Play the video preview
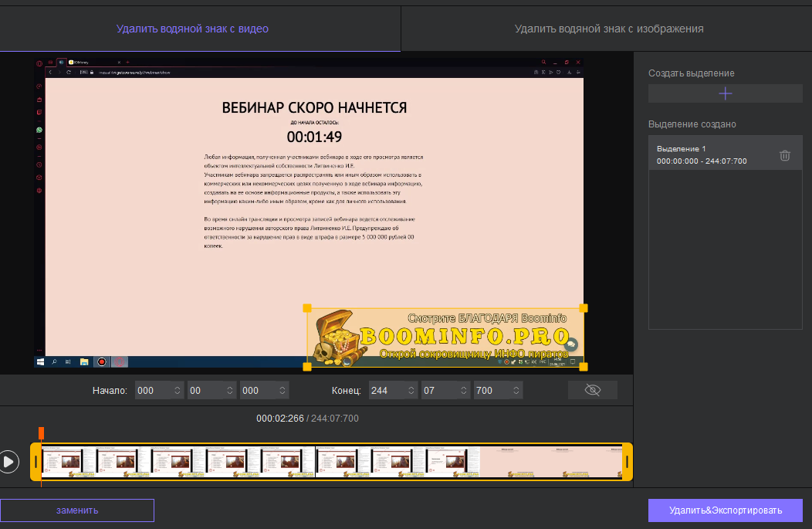This screenshot has width=812, height=529. click(x=8, y=462)
